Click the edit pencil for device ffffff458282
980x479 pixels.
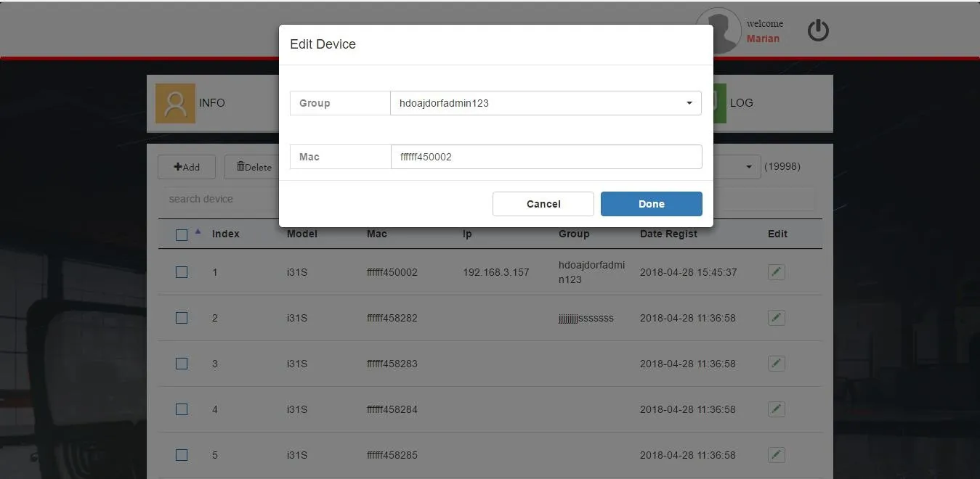[x=776, y=317]
